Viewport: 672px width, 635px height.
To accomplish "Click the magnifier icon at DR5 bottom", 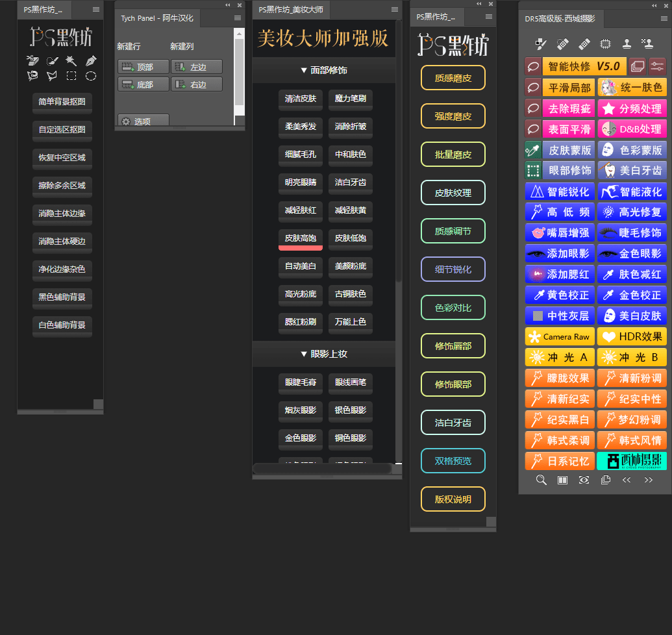I will [x=541, y=480].
